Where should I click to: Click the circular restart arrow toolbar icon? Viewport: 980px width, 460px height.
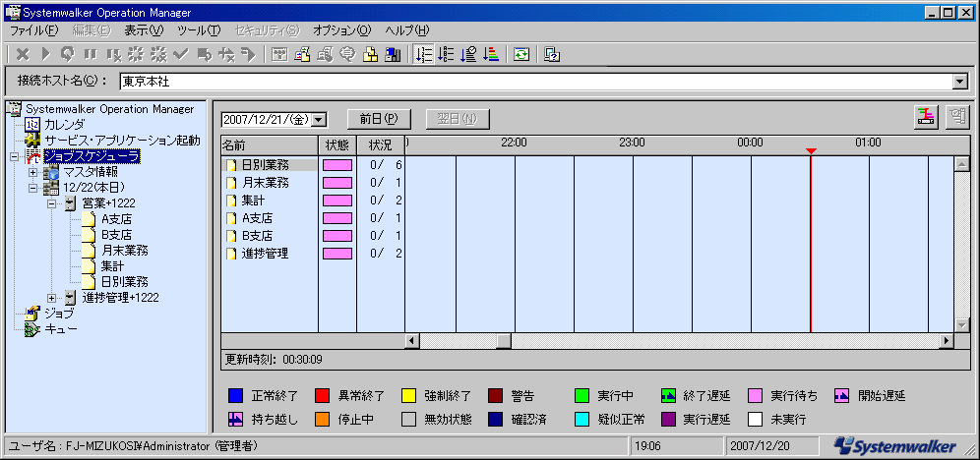pos(68,55)
